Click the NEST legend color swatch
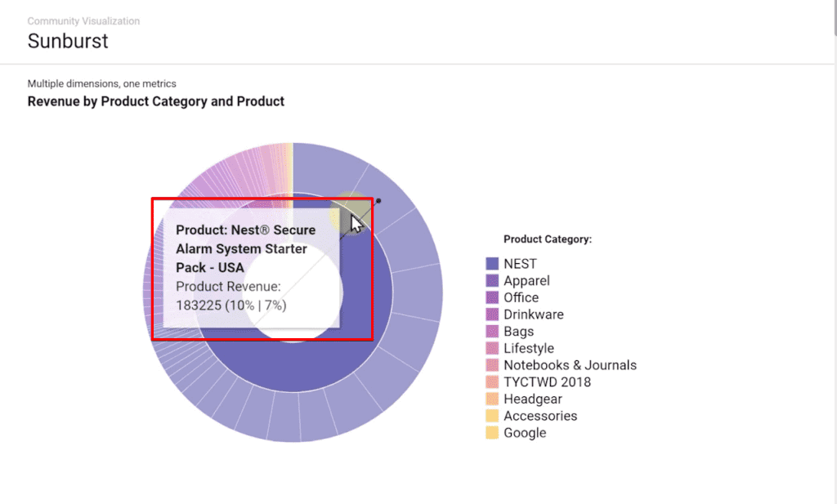 [491, 264]
